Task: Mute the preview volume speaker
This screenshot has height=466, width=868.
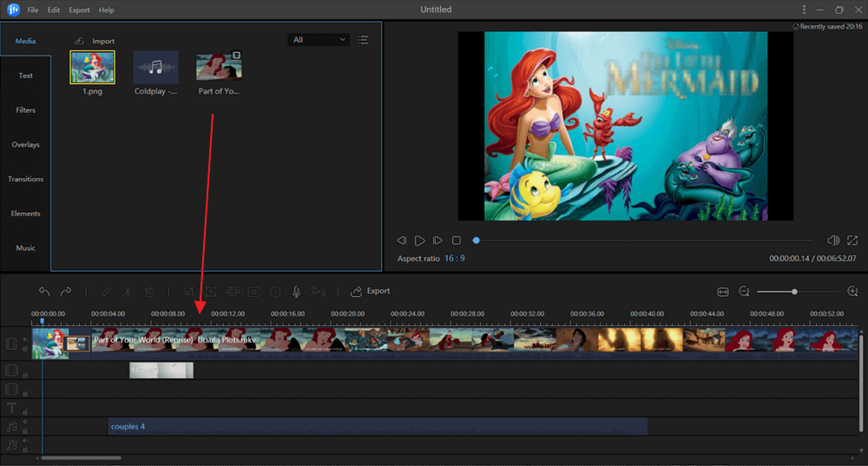Action: click(x=833, y=240)
